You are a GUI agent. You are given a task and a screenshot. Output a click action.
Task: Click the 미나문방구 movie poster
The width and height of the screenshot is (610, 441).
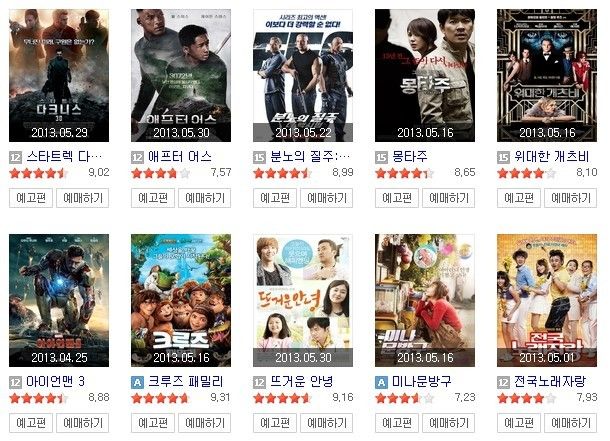[425, 301]
